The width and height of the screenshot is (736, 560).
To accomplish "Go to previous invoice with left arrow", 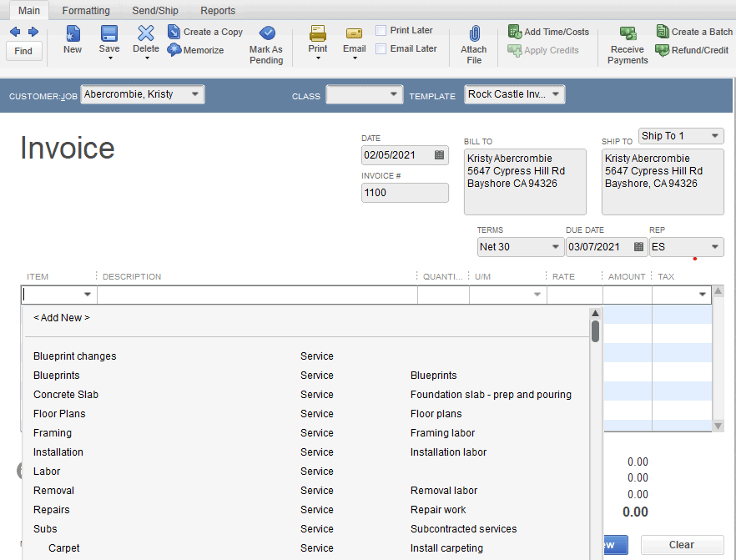I will (x=15, y=32).
